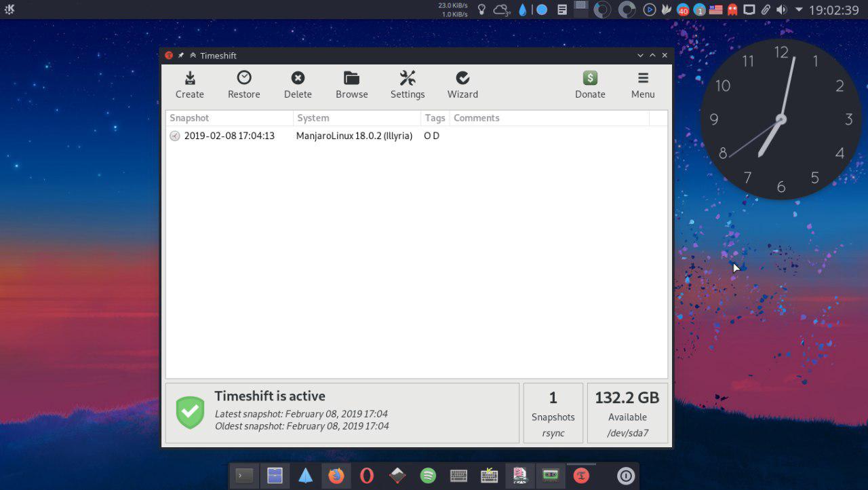Launch the setup Wizard

coord(462,79)
